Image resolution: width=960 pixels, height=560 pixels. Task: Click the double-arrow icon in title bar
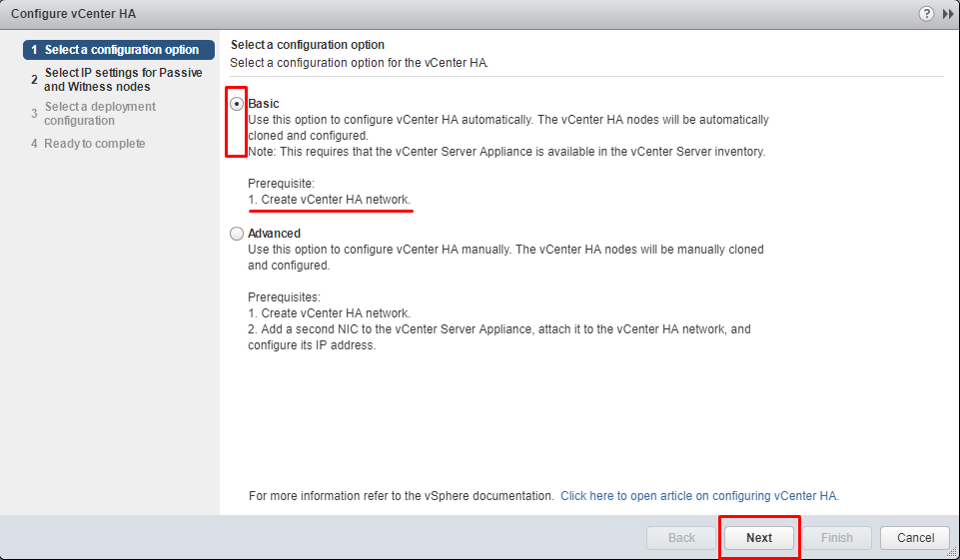948,14
